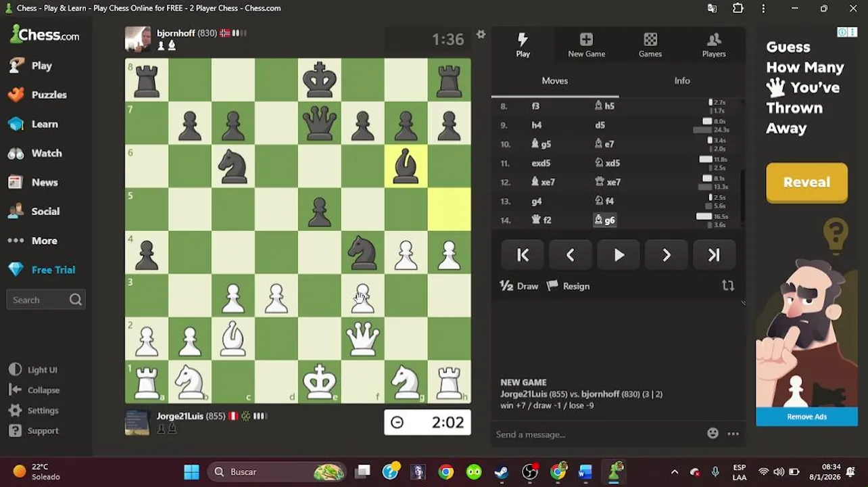The width and height of the screenshot is (868, 487).
Task: Open Word from the taskbar
Action: point(585,471)
